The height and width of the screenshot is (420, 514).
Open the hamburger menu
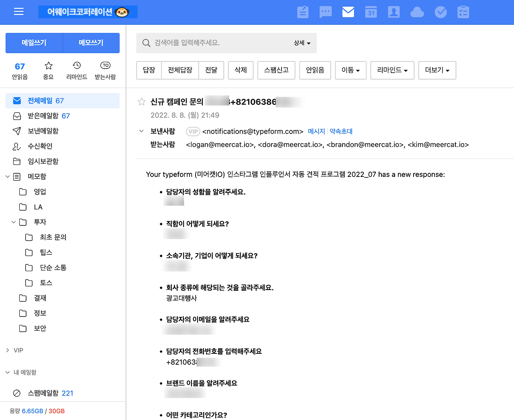(x=19, y=12)
